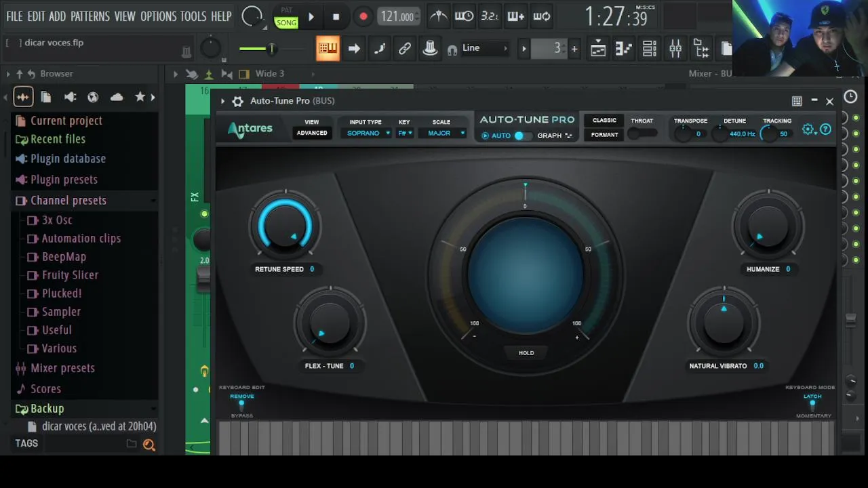Open the TOOLS menu
This screenshot has height=488, width=868.
click(193, 16)
